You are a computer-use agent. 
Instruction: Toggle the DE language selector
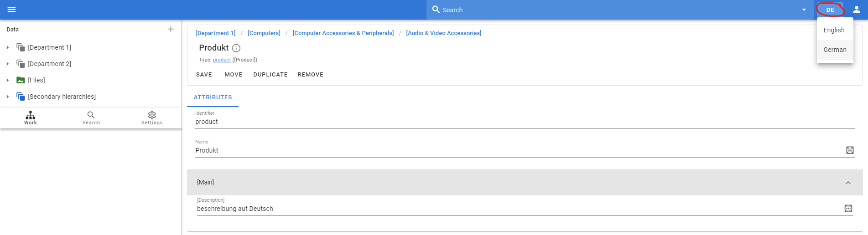830,10
